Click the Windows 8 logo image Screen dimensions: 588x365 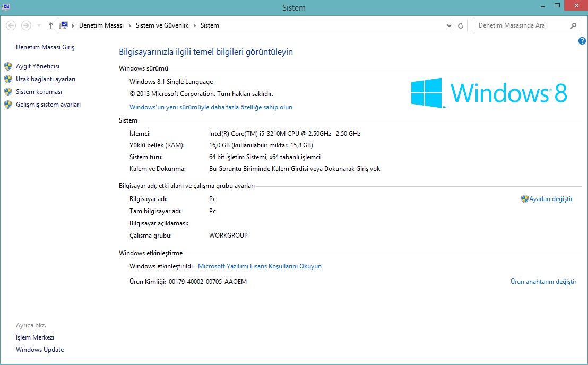[x=489, y=93]
